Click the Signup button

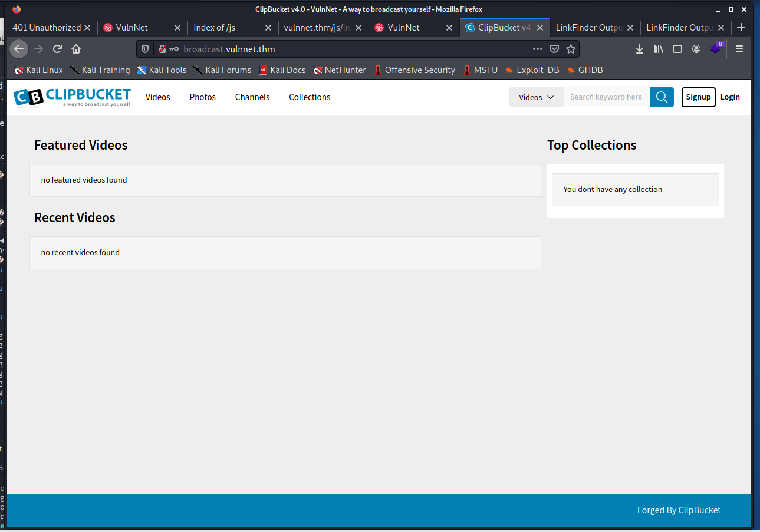click(698, 97)
